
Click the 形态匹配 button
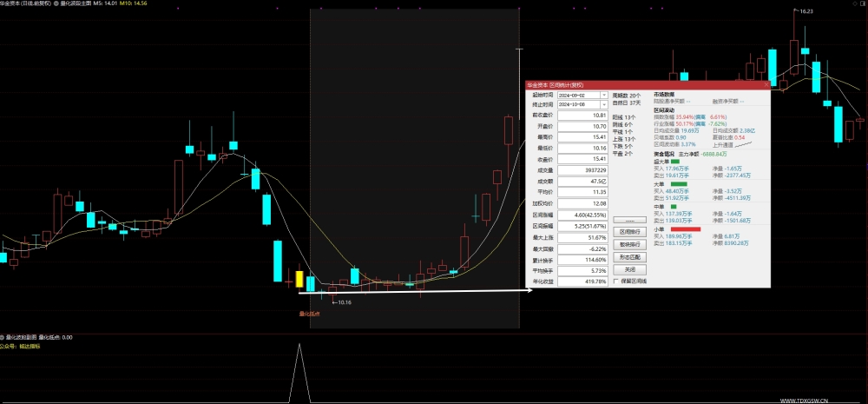click(629, 257)
